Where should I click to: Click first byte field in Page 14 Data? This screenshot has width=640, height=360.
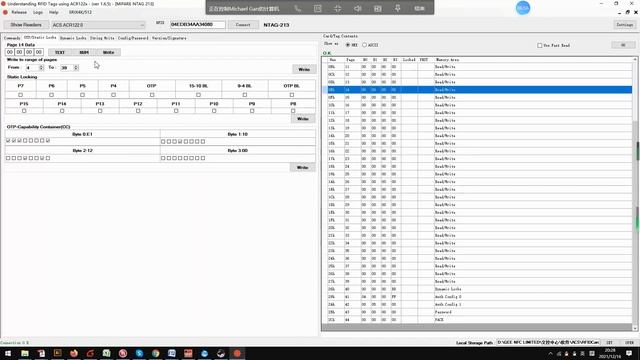click(9, 52)
